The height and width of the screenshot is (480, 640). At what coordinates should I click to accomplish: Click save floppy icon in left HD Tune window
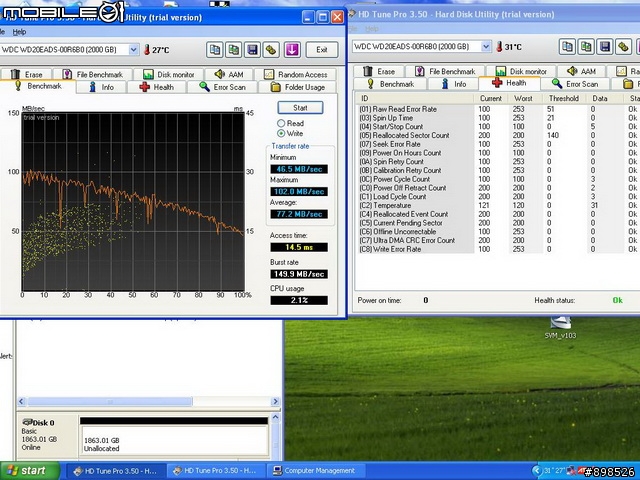pos(252,50)
